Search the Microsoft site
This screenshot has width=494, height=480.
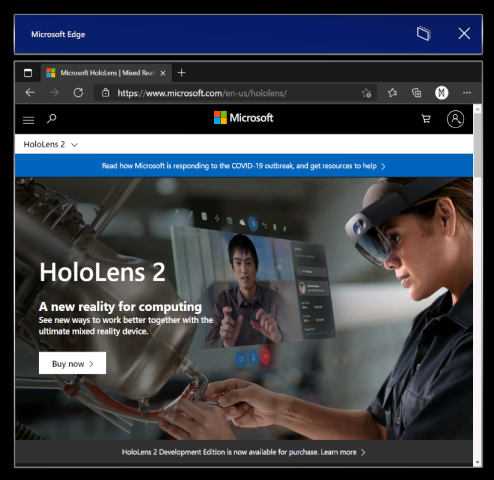coord(51,119)
